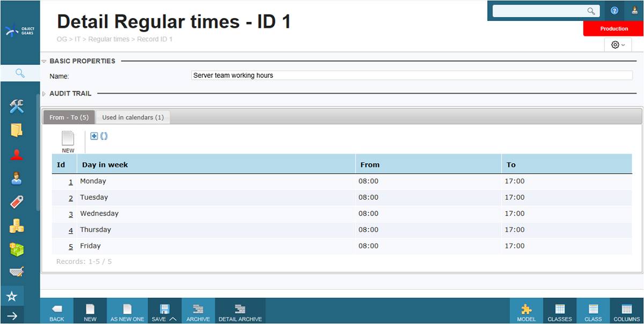Click the SAVE disk icon
The width and height of the screenshot is (644, 324).
(x=164, y=309)
